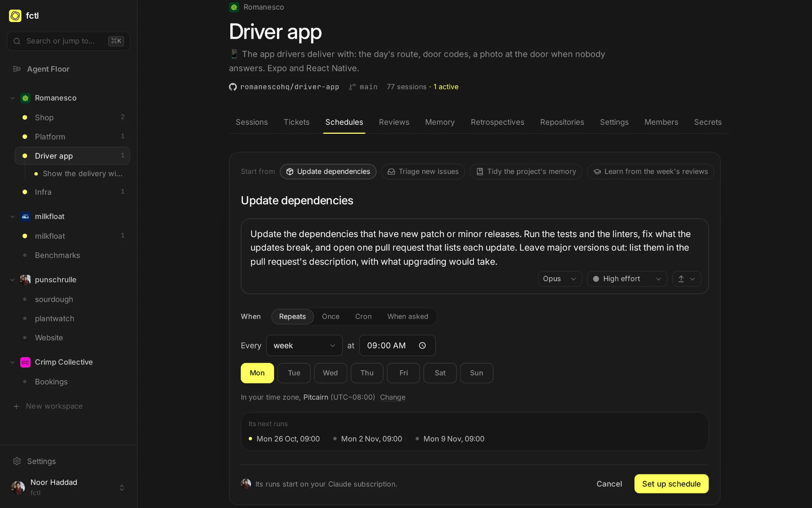Screen dimensions: 812x508
Task: Open the sidebar Settings gear
Action: coord(17,461)
